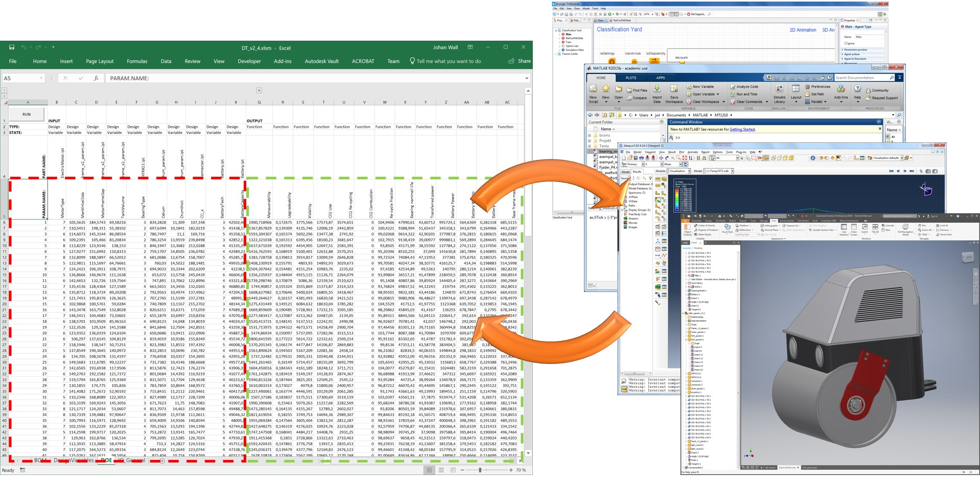The image size is (980, 499).
Task: Open MATLAB Preferences
Action: point(818,87)
